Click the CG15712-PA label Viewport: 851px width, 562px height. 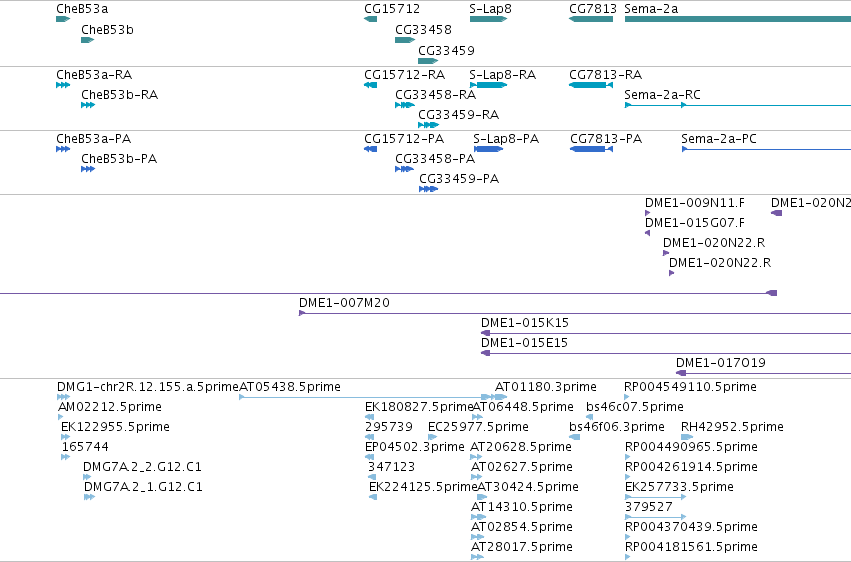tap(404, 139)
